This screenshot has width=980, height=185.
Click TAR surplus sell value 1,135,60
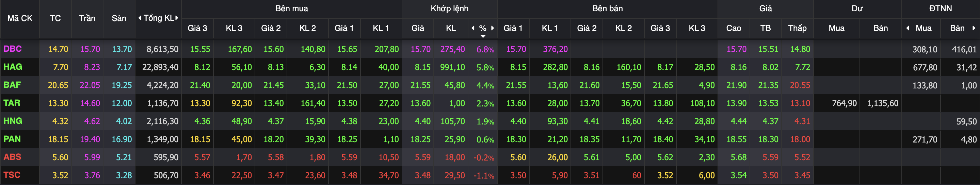pyautogui.click(x=882, y=103)
